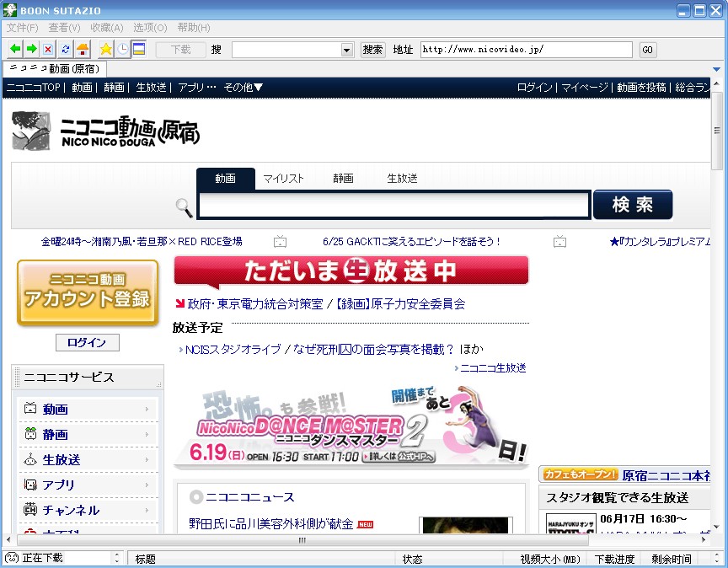
Task: Click the toolbar search text field
Action: pyautogui.click(x=287, y=50)
